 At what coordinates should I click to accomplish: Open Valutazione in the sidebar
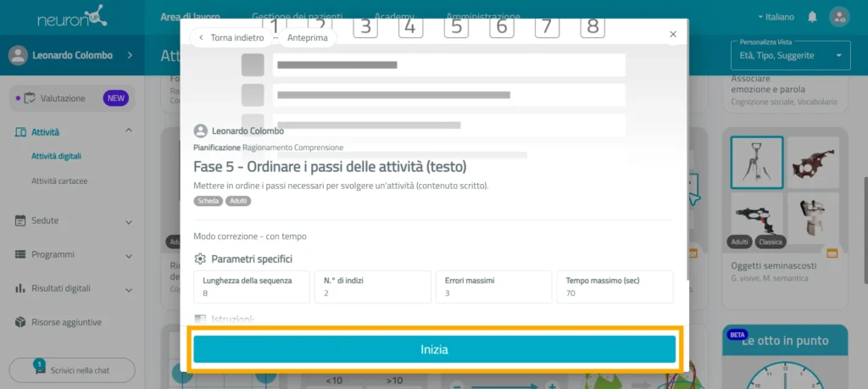72,98
